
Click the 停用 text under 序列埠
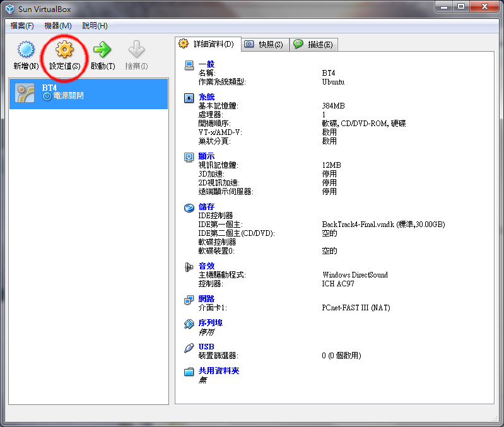click(206, 332)
